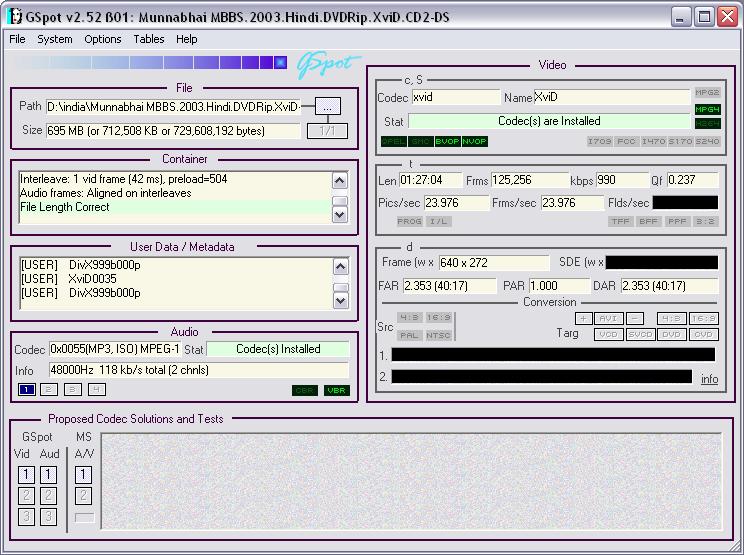Toggle Src NTSC button

click(x=438, y=335)
